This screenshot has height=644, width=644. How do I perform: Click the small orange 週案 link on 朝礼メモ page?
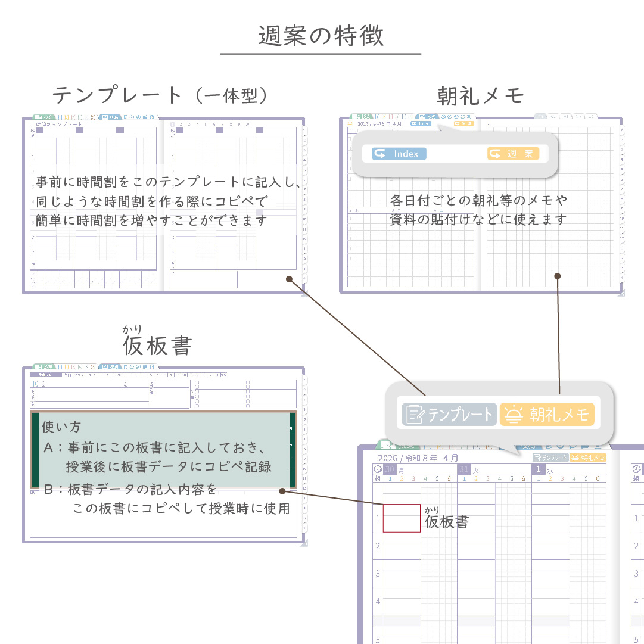point(463,124)
